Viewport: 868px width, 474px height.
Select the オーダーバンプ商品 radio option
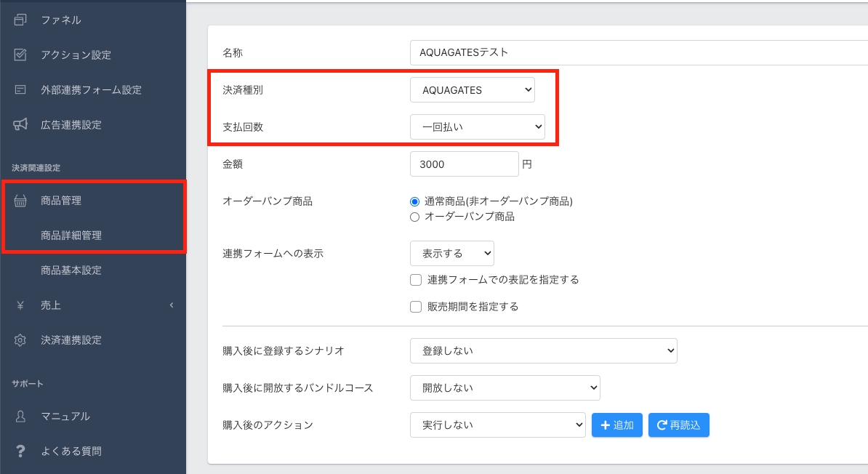coord(415,217)
